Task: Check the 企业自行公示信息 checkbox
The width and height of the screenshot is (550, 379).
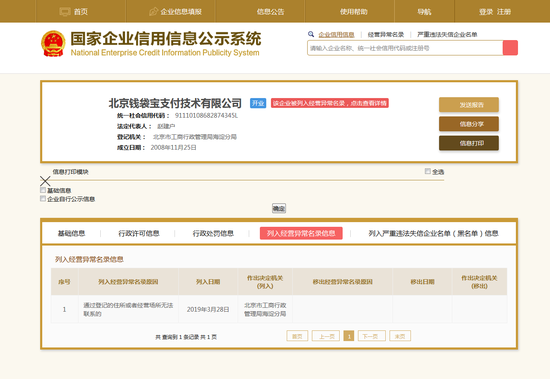Action: [43, 199]
